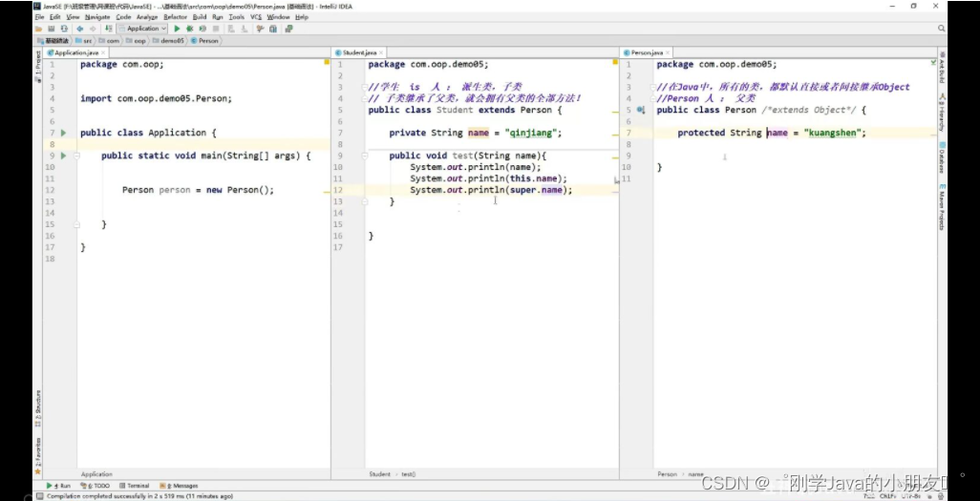
Task: Open the Maven Projects side panel
Action: point(942,207)
